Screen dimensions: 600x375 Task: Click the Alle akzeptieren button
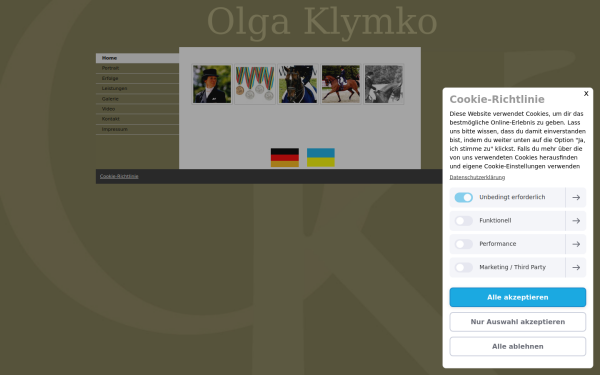[517, 297]
